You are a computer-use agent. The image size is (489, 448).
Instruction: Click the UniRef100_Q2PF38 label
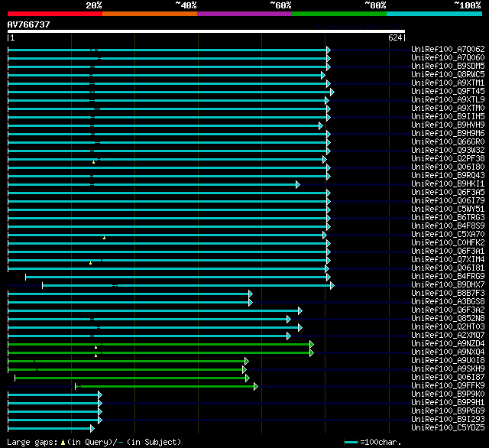click(x=448, y=159)
